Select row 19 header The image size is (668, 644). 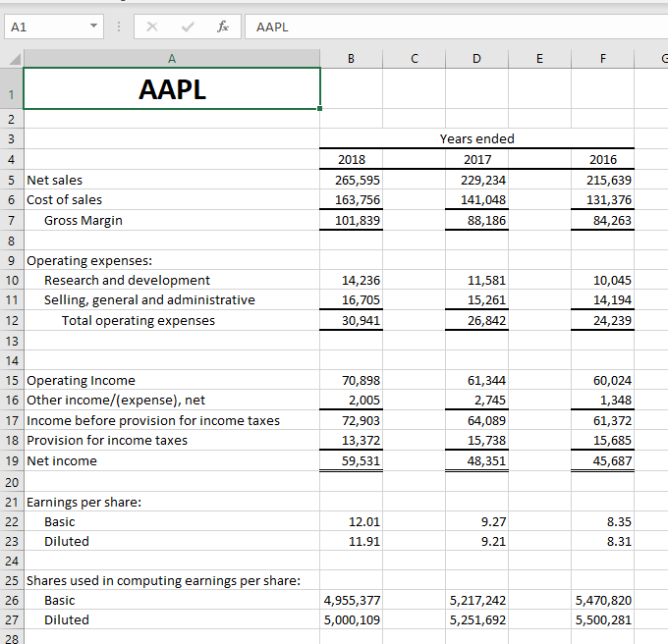(x=12, y=460)
